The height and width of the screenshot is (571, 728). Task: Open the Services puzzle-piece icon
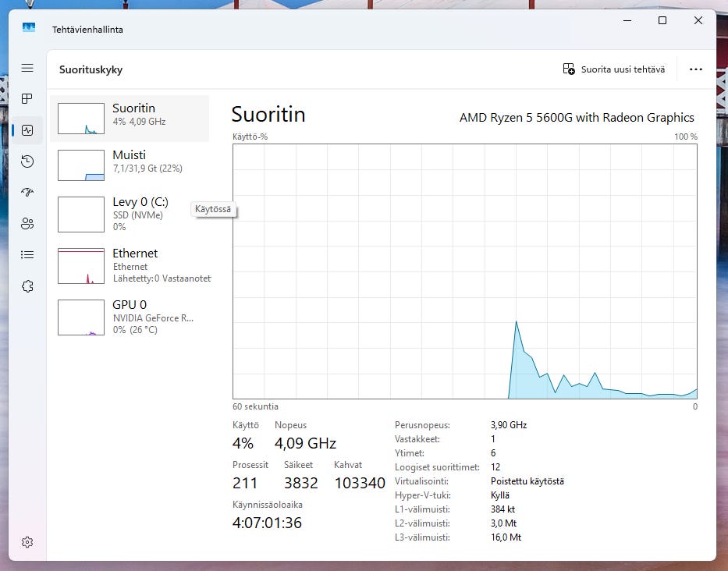[27, 286]
